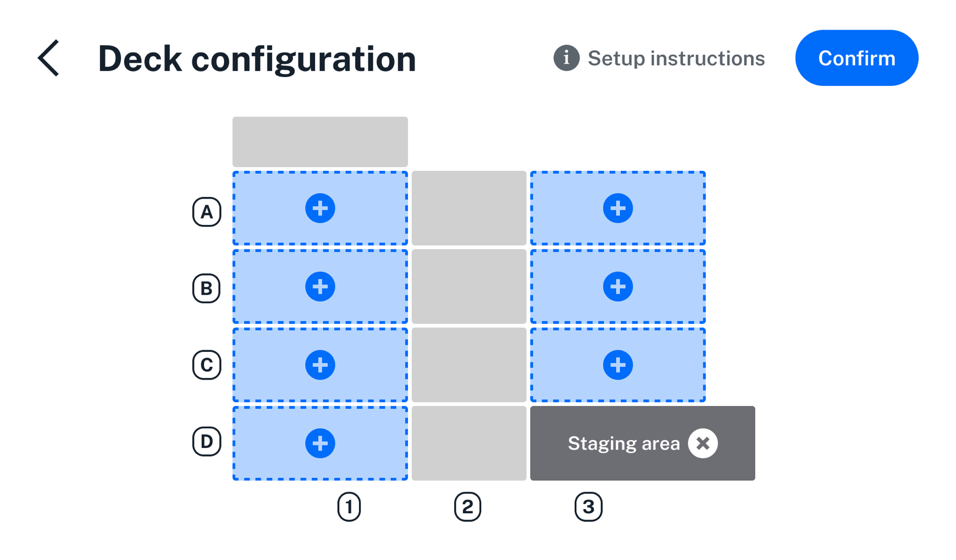
Task: Select row label B
Action: (207, 289)
